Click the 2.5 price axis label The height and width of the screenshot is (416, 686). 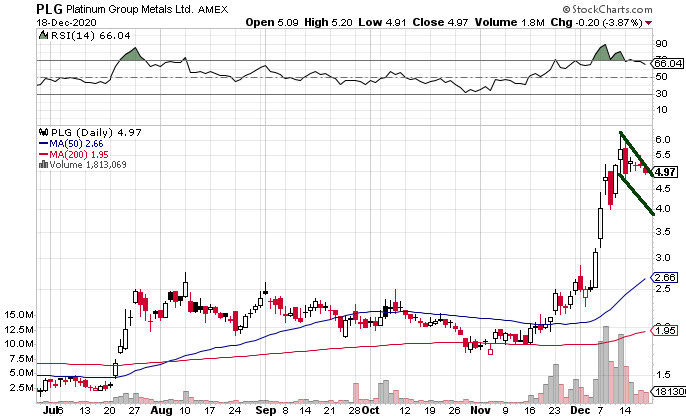(663, 288)
